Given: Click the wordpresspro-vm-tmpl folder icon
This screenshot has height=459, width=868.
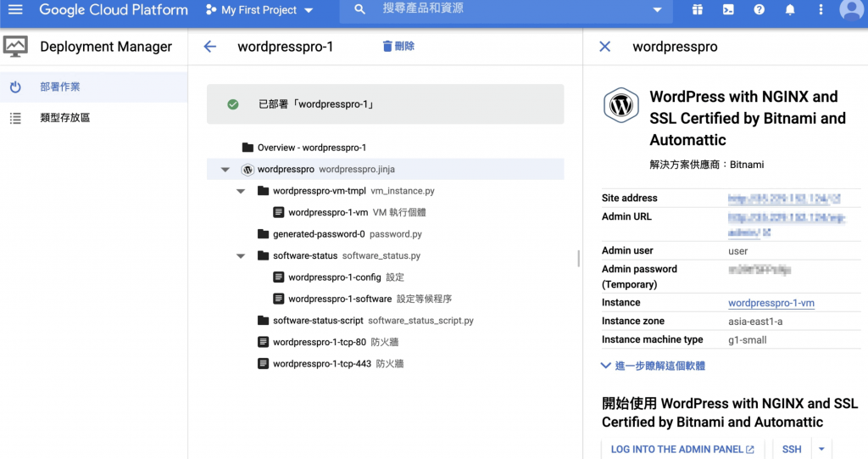Looking at the screenshot, I should pos(264,191).
